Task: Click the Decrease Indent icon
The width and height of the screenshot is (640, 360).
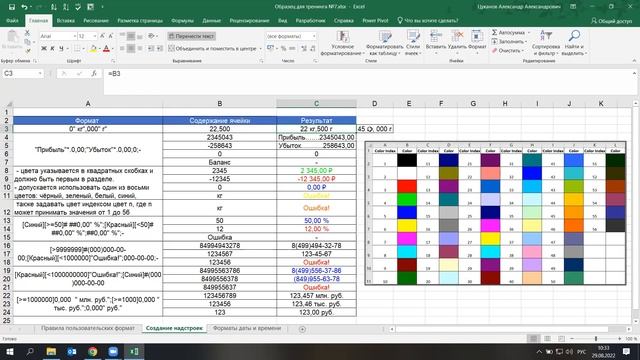Action: click(151, 49)
